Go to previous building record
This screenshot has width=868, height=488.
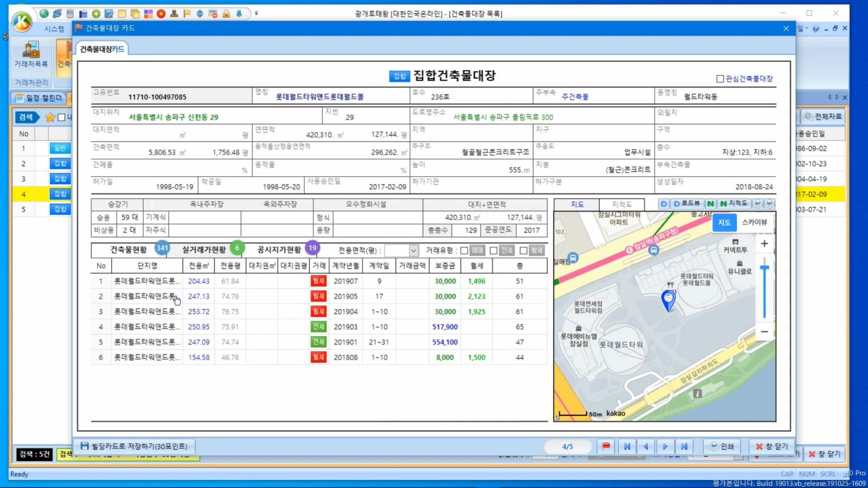646,446
